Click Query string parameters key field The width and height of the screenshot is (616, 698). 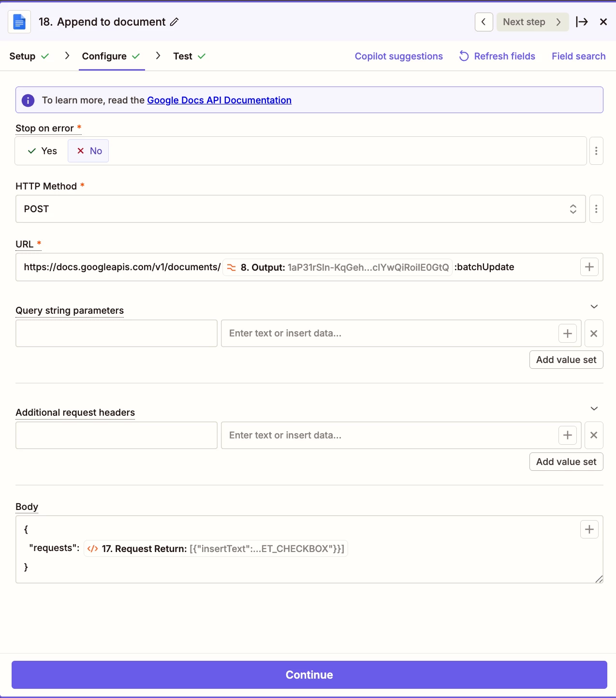coord(117,333)
